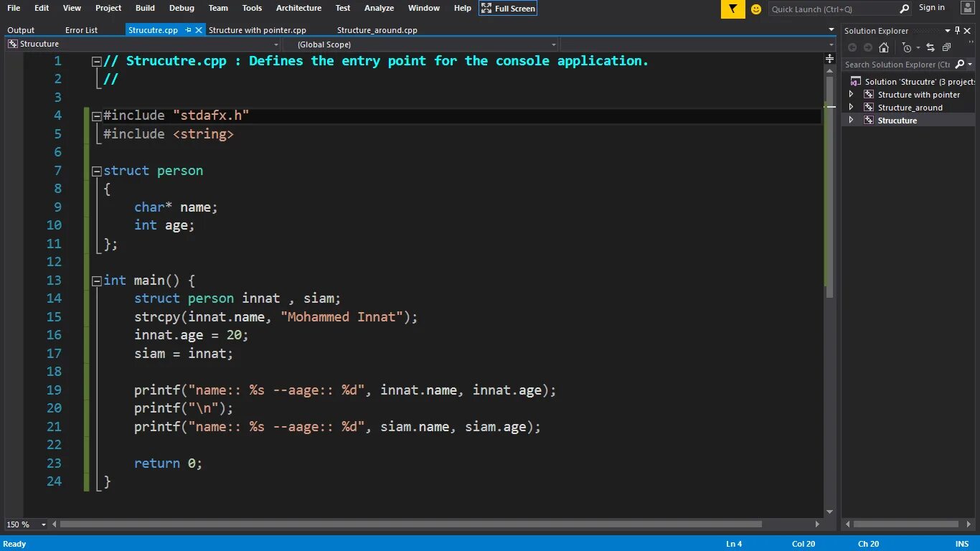This screenshot has width=980, height=551.
Task: Close the Strucutre.cpp tab
Action: click(x=199, y=30)
